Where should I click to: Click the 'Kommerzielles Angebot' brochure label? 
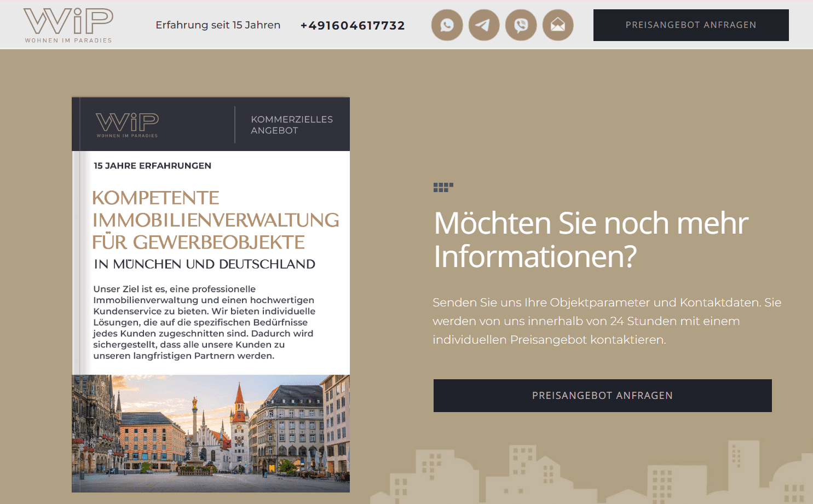(292, 125)
